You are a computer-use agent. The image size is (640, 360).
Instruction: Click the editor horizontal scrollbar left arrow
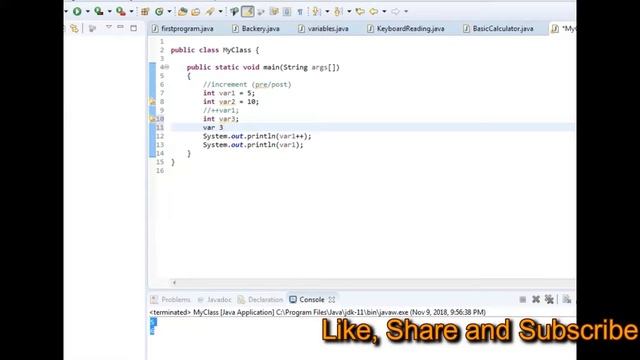pos(174,282)
